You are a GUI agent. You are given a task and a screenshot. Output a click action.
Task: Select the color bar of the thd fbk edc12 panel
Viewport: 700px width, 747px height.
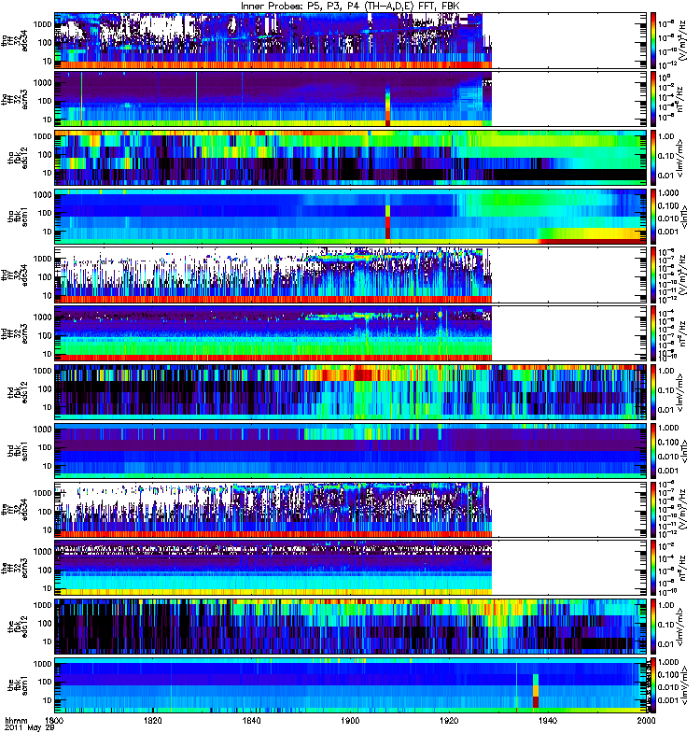[654, 392]
